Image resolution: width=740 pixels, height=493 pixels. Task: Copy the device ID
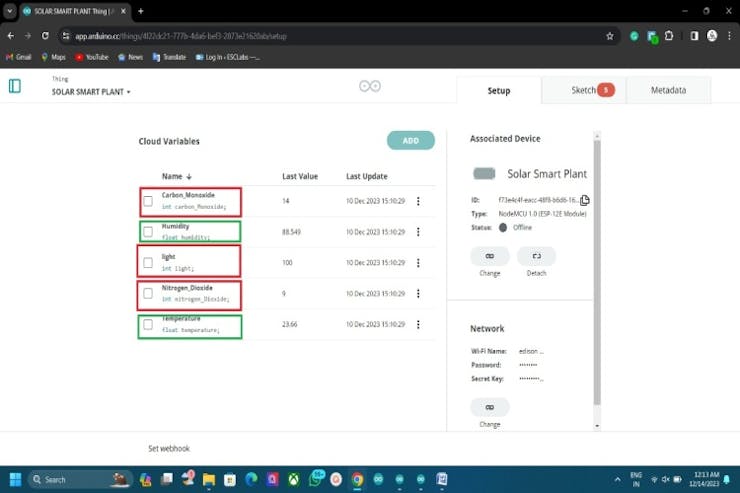585,200
